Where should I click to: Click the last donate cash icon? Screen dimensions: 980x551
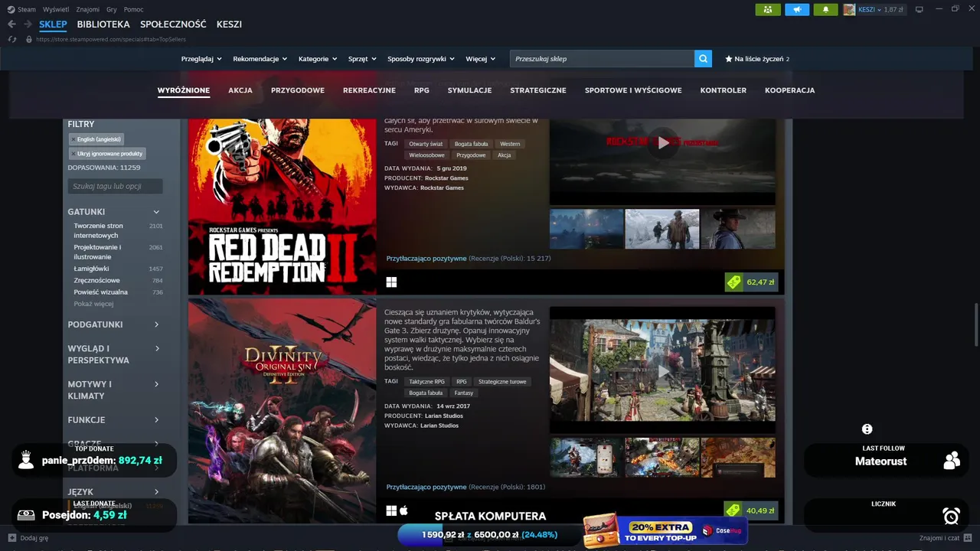click(x=26, y=515)
